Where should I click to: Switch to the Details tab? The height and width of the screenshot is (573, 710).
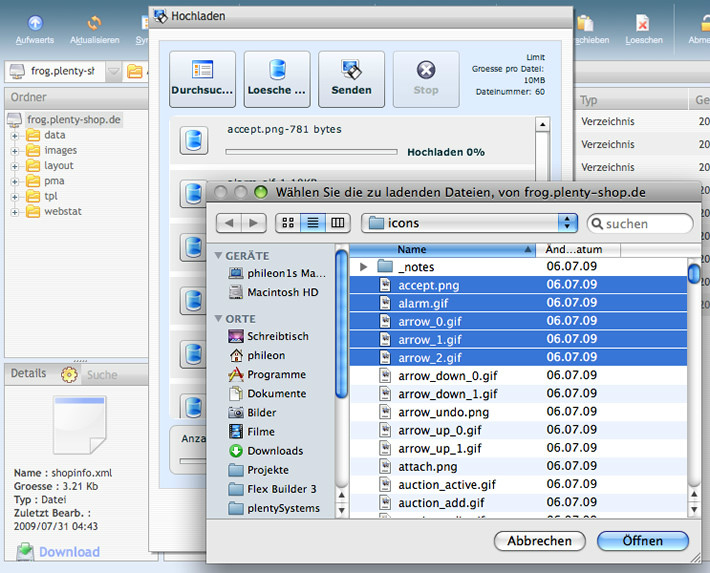[29, 373]
